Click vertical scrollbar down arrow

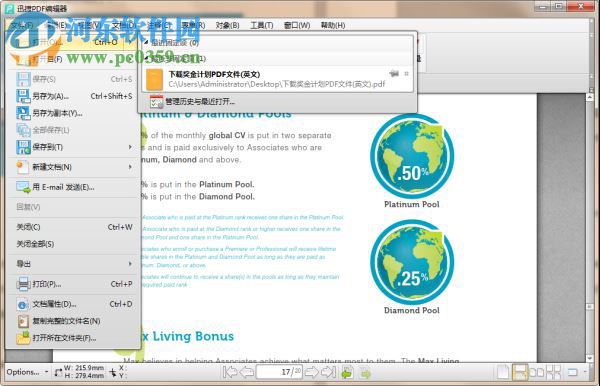tap(590, 358)
